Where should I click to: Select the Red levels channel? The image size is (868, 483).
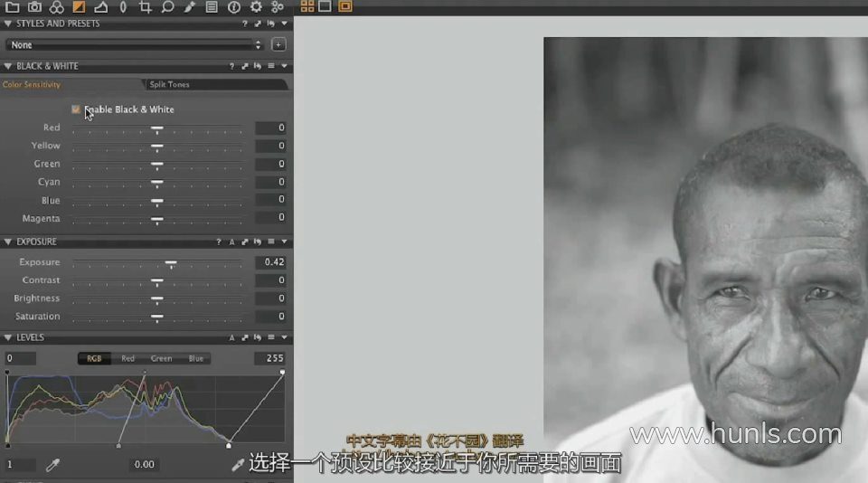(127, 358)
